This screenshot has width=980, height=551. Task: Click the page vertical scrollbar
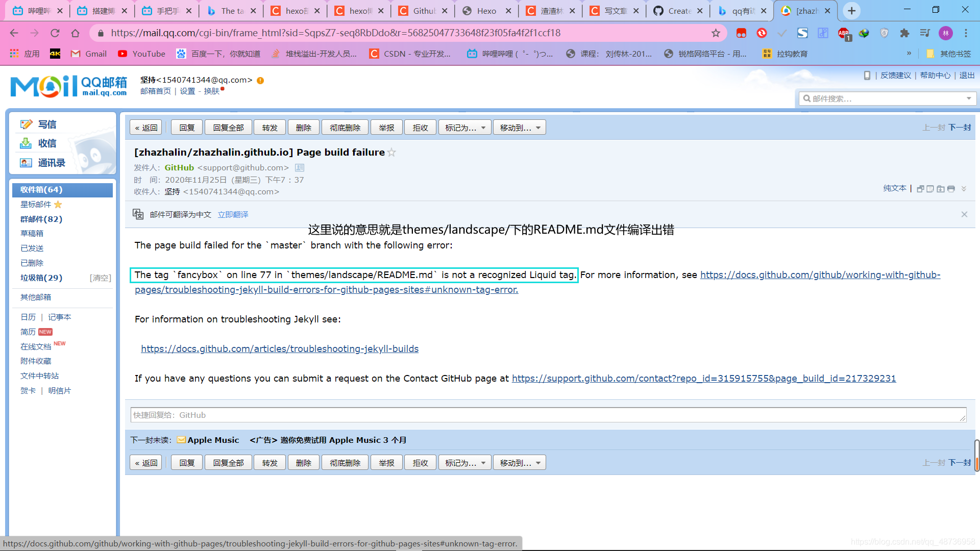click(977, 456)
